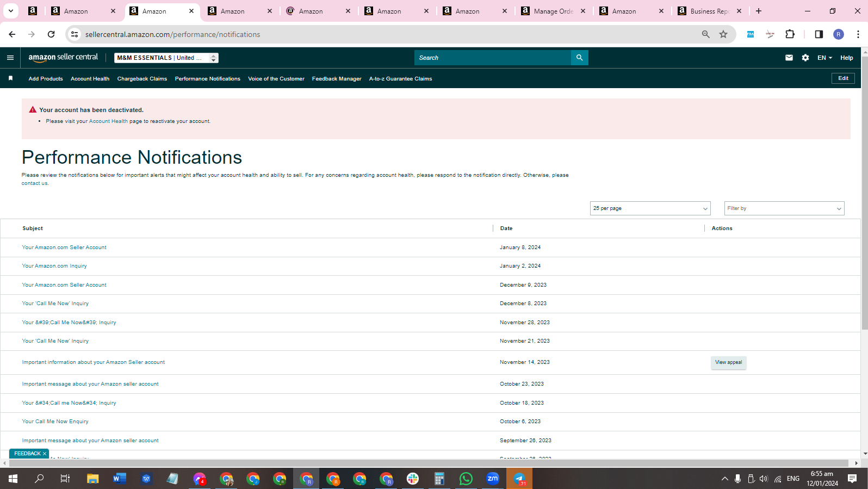Open the Your Call Me Now Enquiry notification
Image resolution: width=868 pixels, height=489 pixels.
coord(55,422)
